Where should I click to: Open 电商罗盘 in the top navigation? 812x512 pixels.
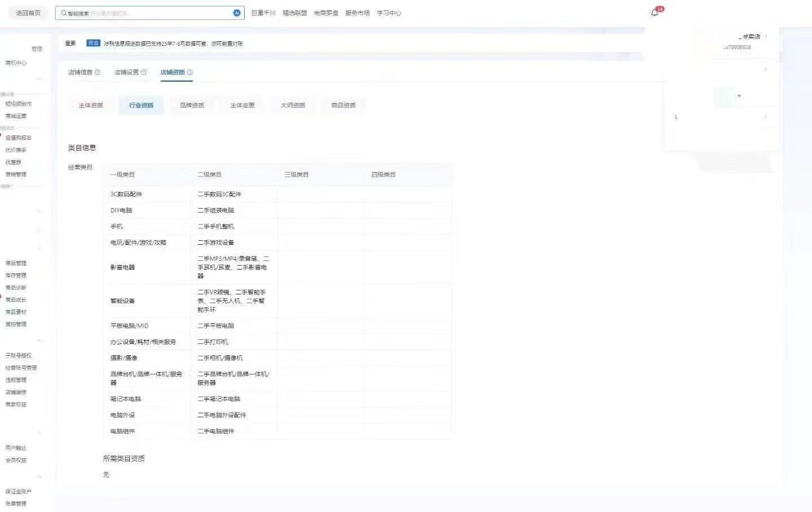tap(326, 13)
